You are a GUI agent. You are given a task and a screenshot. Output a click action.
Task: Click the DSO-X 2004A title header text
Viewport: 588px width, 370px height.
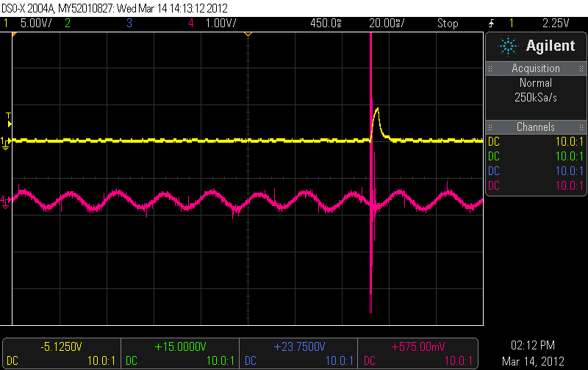[x=115, y=8]
